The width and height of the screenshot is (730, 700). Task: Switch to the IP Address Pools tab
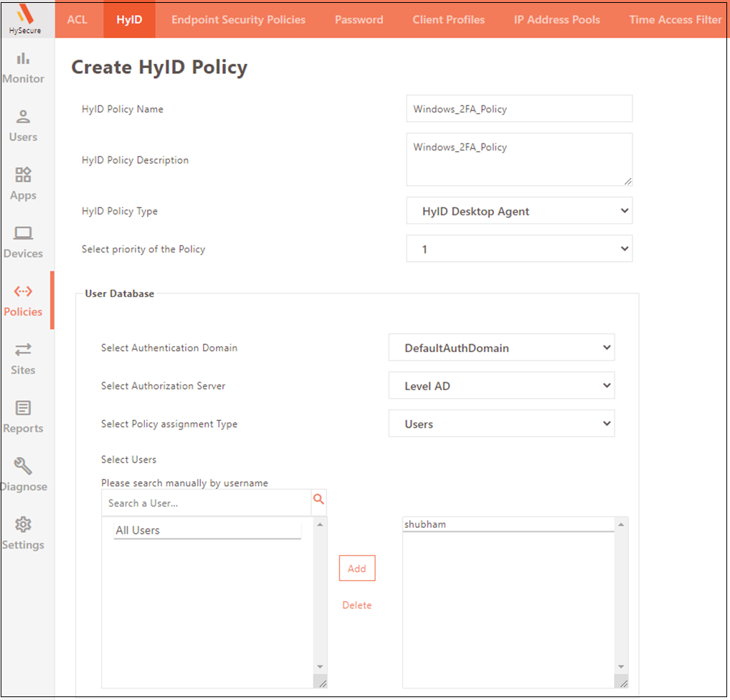click(556, 19)
